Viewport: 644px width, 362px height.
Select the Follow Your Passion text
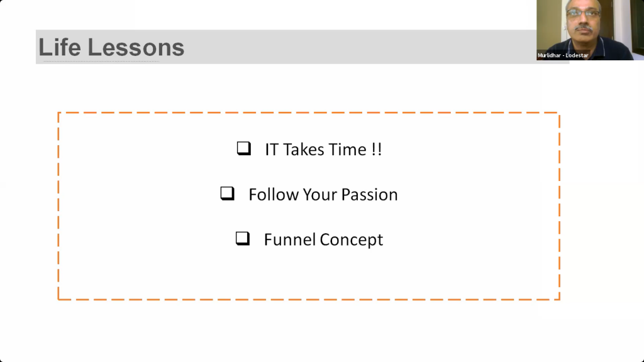[x=323, y=195]
